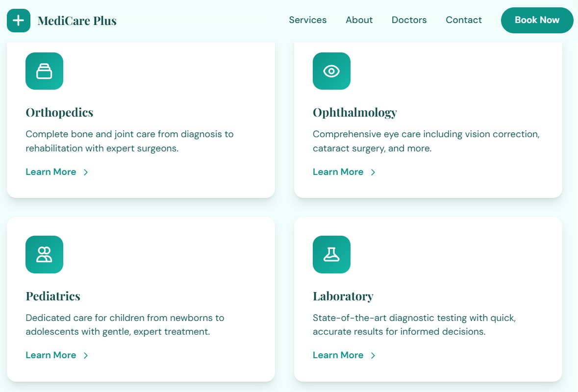
Task: Navigate to the Contact section
Action: click(x=463, y=20)
